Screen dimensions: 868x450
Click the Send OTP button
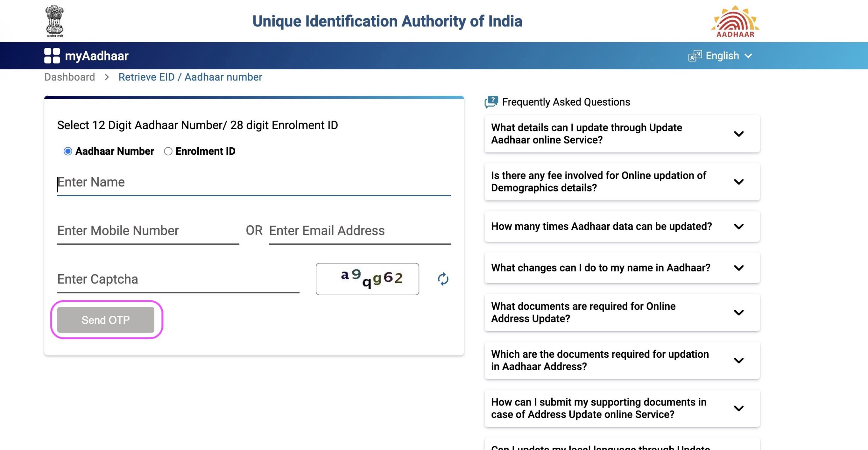coord(105,320)
